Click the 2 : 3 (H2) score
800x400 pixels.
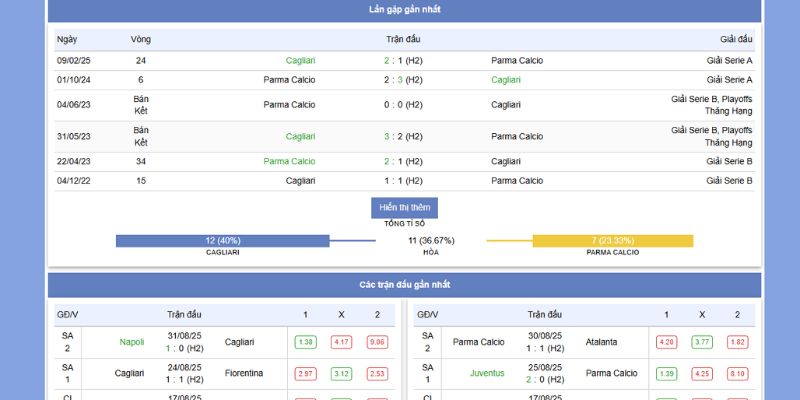404,80
